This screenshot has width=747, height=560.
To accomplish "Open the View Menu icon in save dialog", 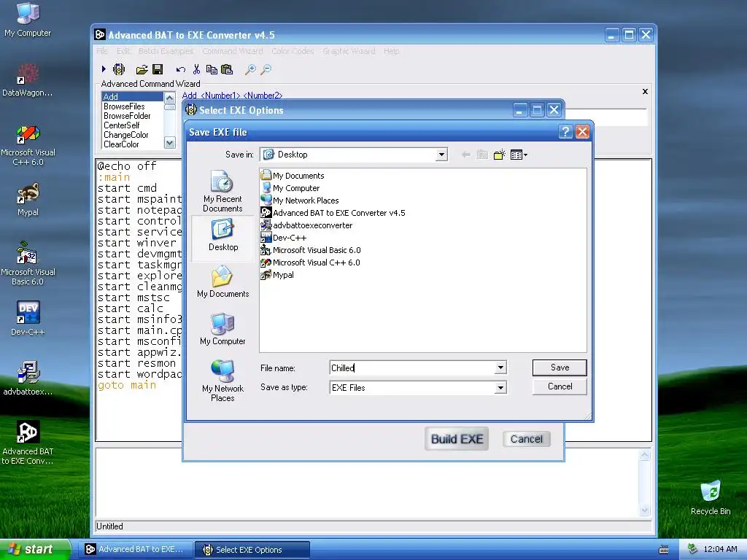I will (x=519, y=155).
